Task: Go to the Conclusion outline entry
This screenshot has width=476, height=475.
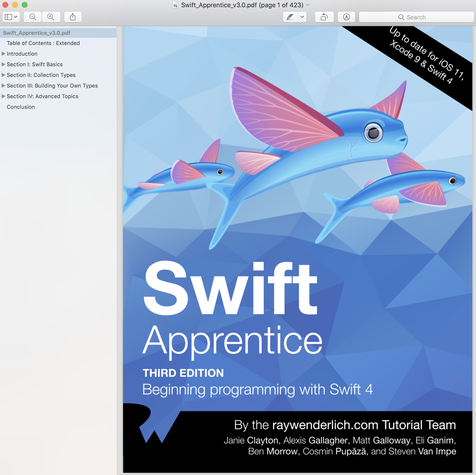Action: click(x=21, y=107)
